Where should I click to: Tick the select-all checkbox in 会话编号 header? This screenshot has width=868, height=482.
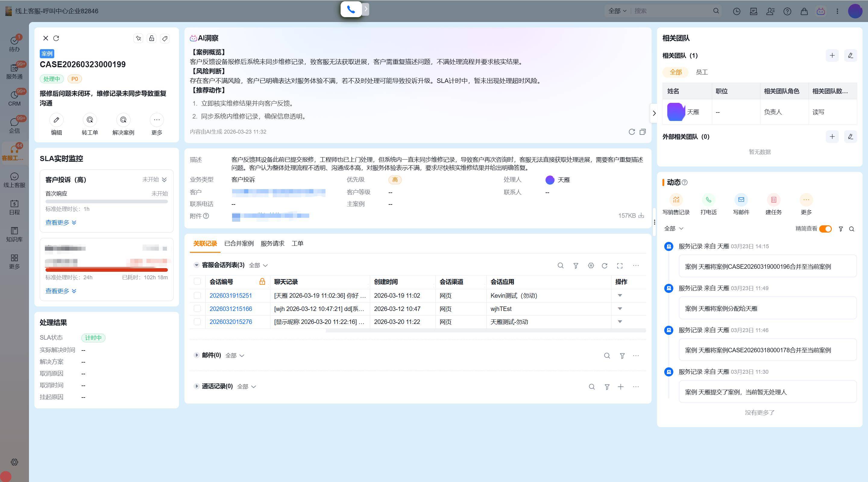pyautogui.click(x=197, y=282)
